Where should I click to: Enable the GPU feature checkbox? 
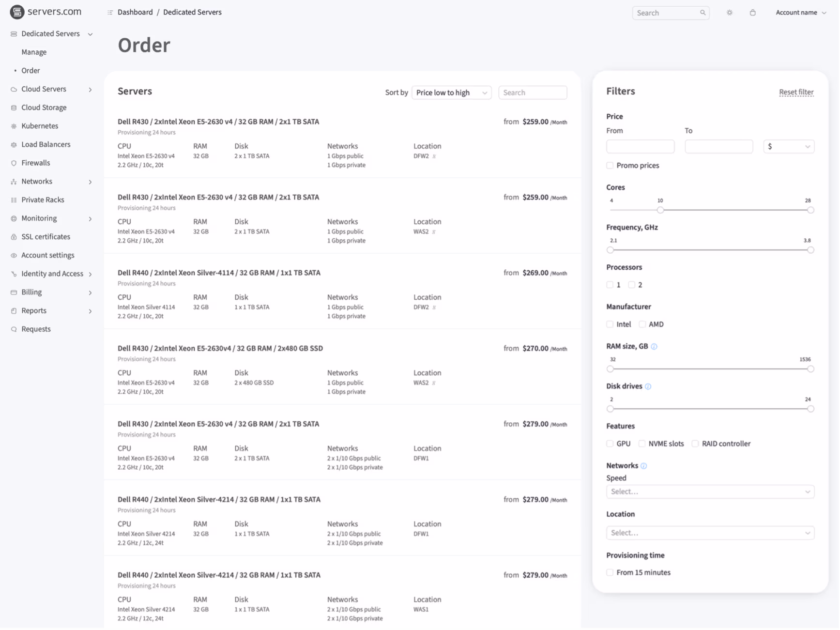[x=610, y=444]
